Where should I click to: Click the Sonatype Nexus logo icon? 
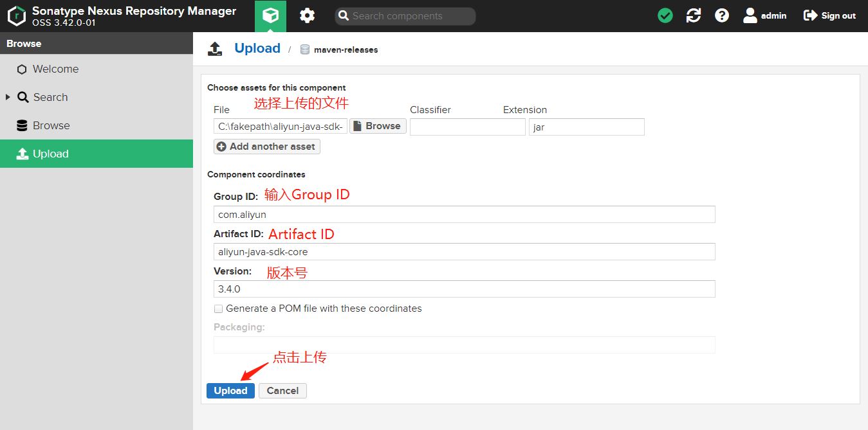pos(17,16)
